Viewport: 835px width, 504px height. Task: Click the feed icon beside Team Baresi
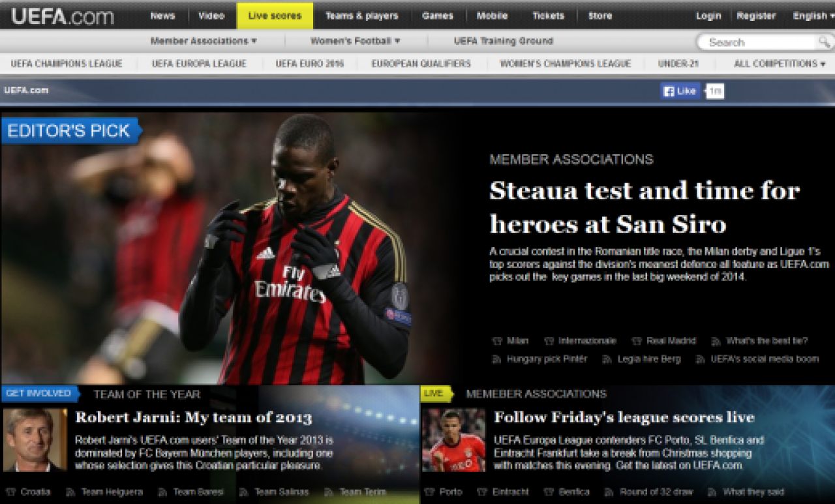tap(162, 492)
